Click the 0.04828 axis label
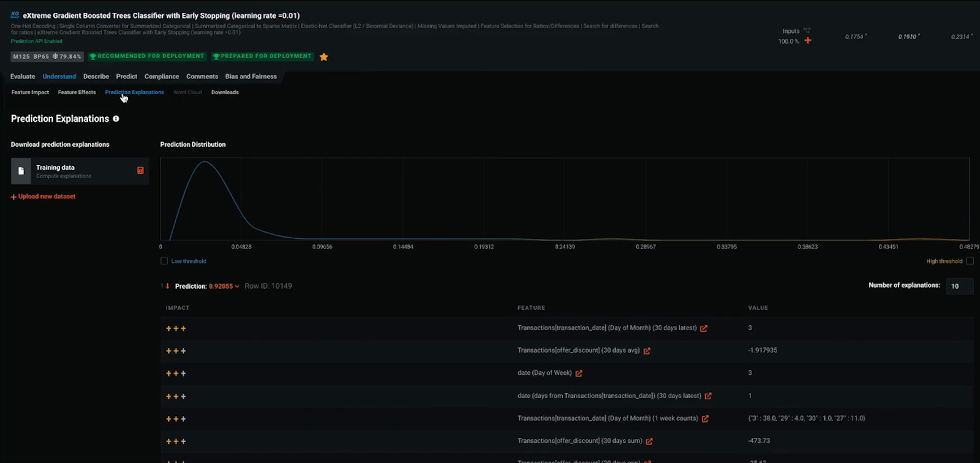The width and height of the screenshot is (980, 463). (x=241, y=247)
